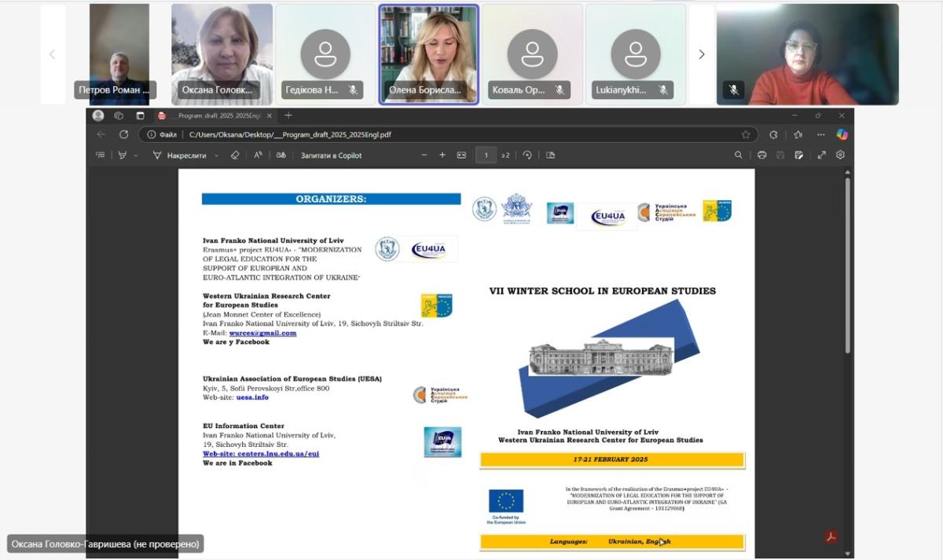Click the browser Refresh icon

click(123, 134)
